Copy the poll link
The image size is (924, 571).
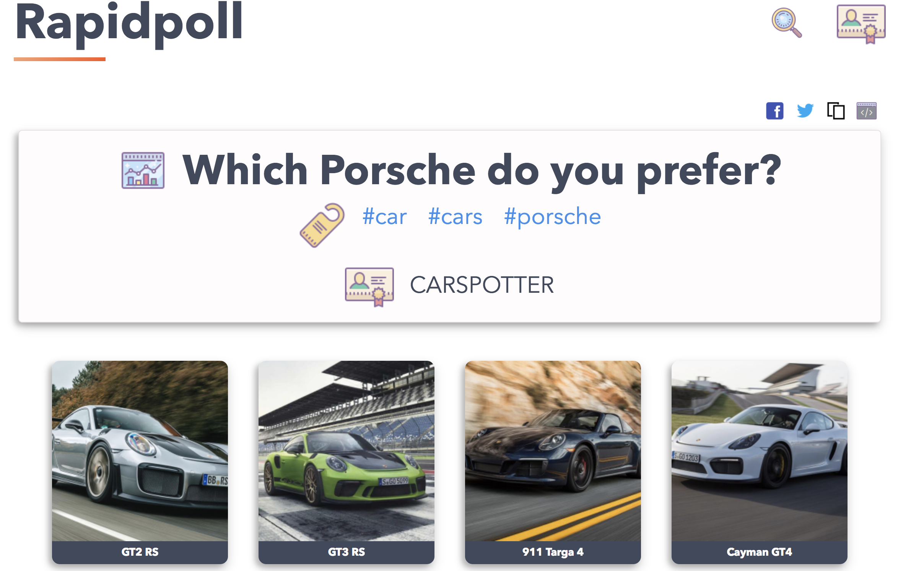836,111
